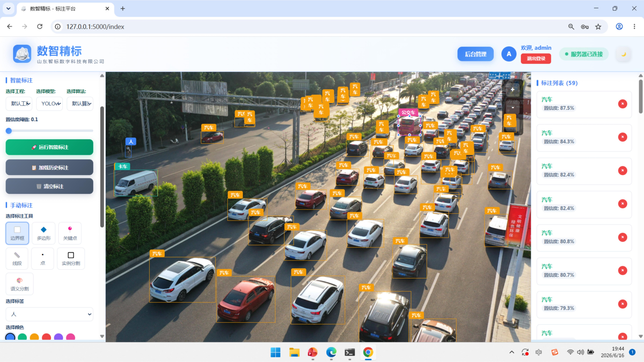Show hidden system tray icons

pos(512,352)
